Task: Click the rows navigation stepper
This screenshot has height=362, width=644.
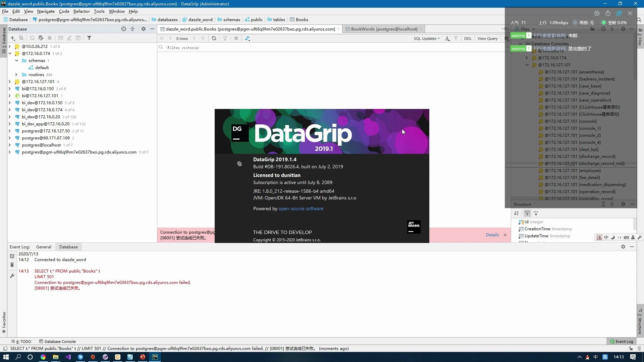Action: pos(182,39)
